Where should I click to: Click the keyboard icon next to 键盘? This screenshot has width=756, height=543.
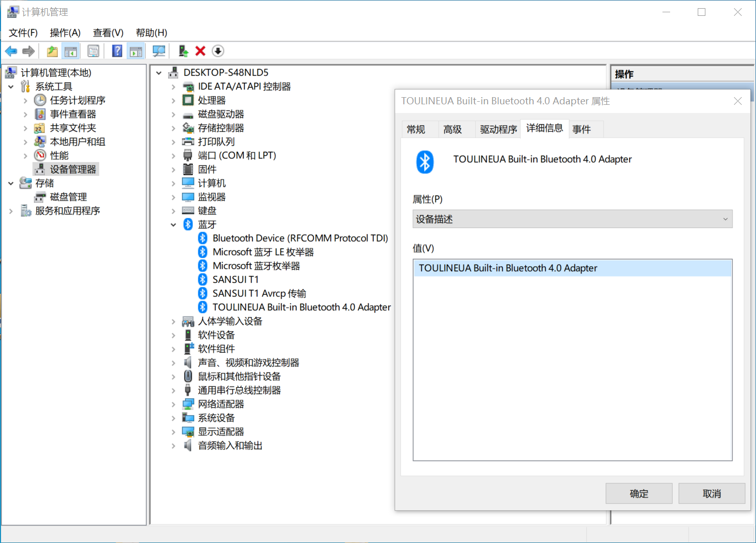188,210
